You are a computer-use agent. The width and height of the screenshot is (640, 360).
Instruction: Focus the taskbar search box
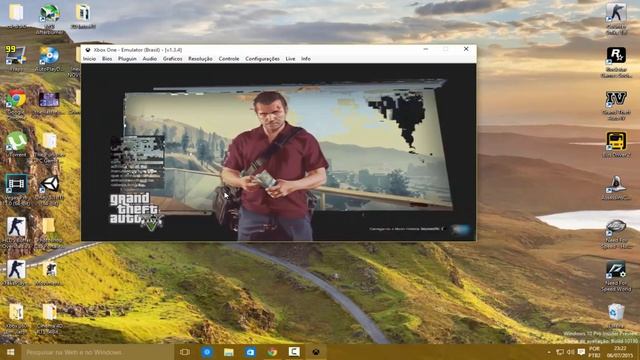(98, 352)
